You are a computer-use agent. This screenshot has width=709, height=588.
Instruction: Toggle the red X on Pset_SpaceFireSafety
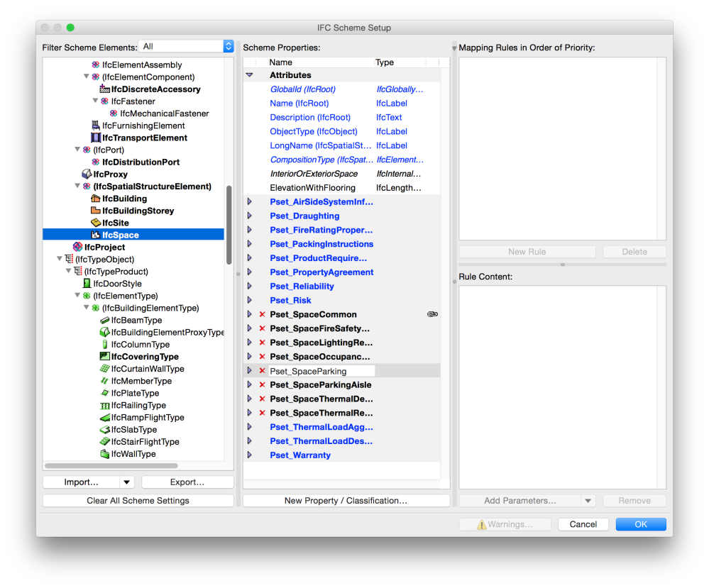[263, 328]
